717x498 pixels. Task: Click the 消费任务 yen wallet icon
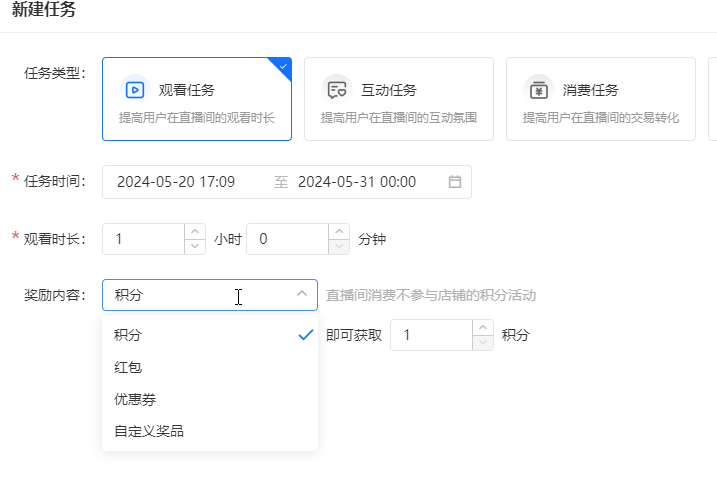pos(539,90)
